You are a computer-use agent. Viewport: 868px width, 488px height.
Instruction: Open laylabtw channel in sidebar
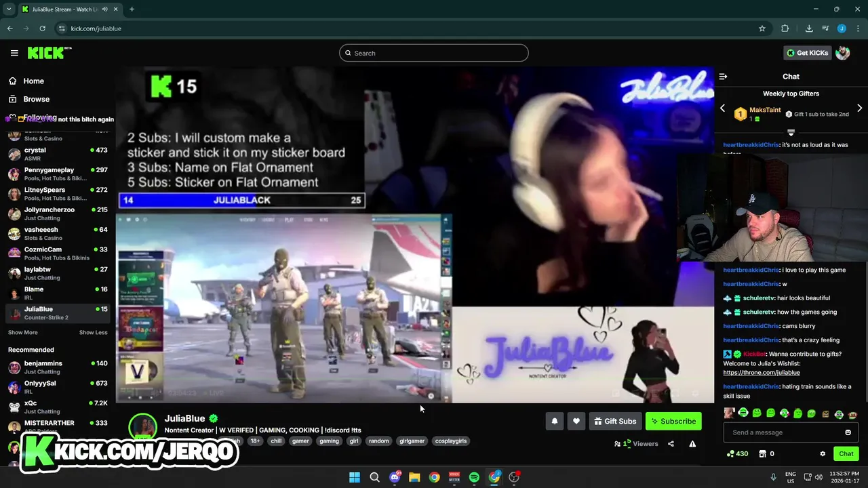point(58,273)
